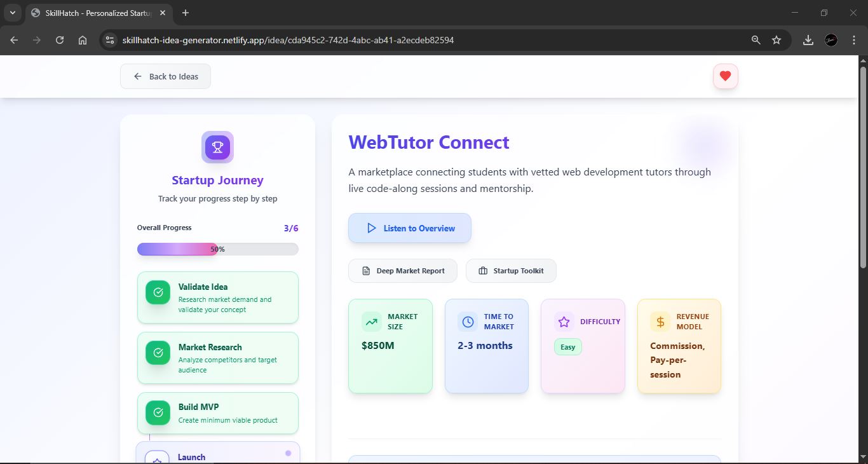This screenshot has width=868, height=464.
Task: Click the Listen to Overview button
Action: click(x=410, y=228)
